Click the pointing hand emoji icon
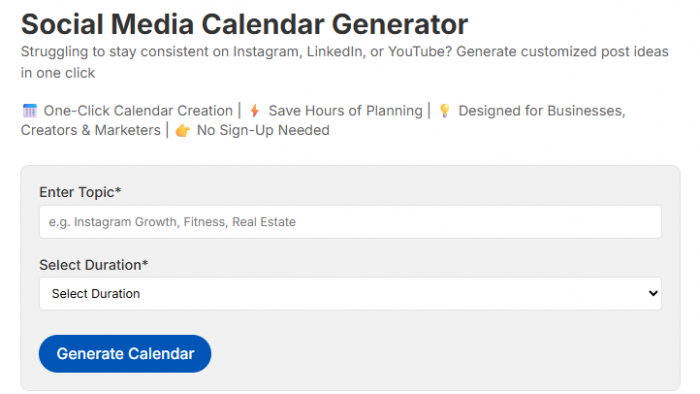 [x=183, y=131]
